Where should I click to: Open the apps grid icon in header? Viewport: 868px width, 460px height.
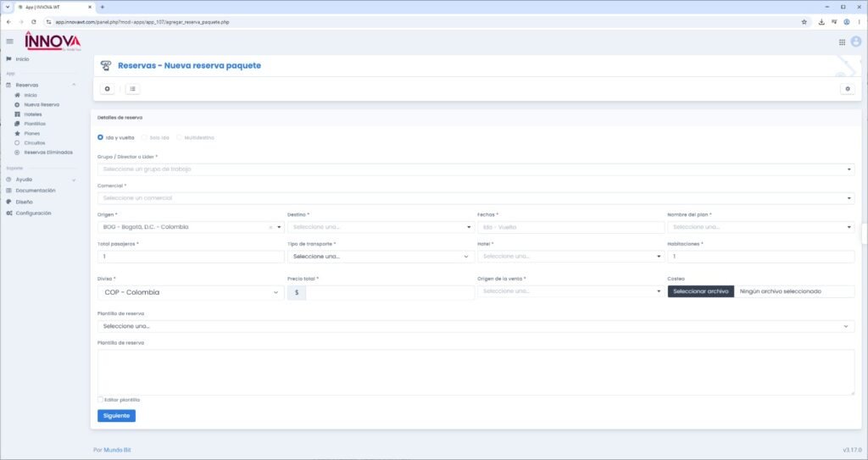point(842,42)
